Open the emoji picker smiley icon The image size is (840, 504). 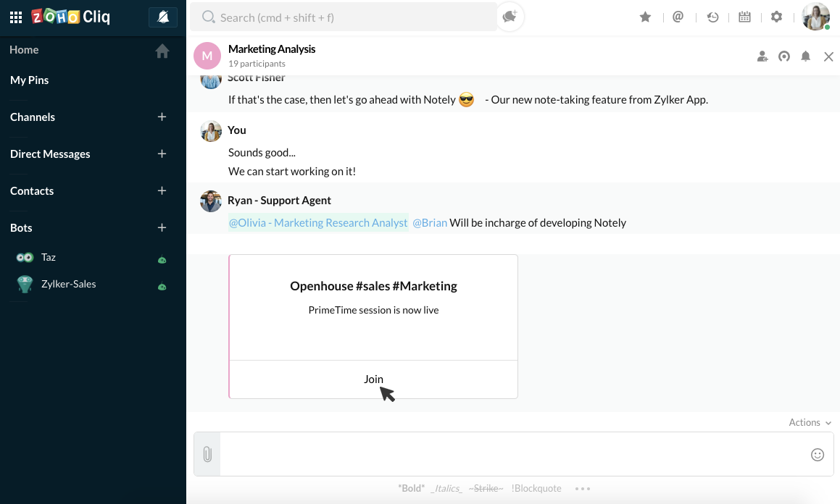[x=818, y=455]
